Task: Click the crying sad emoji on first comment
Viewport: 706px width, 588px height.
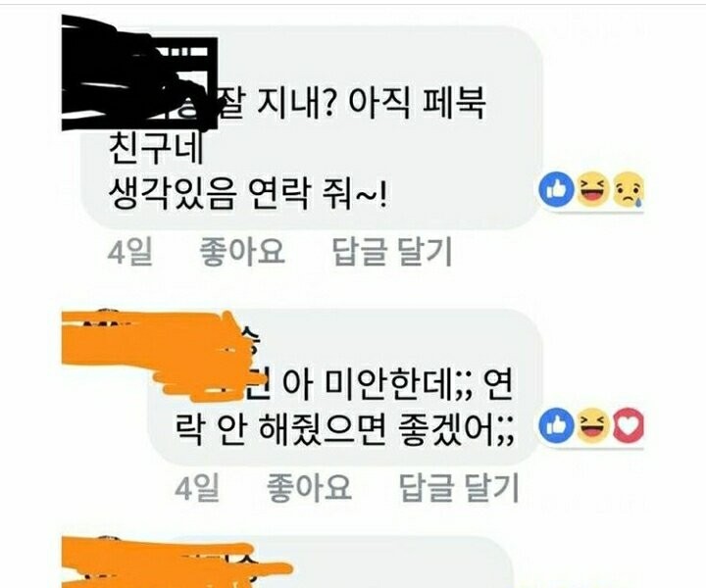Action: (x=629, y=190)
